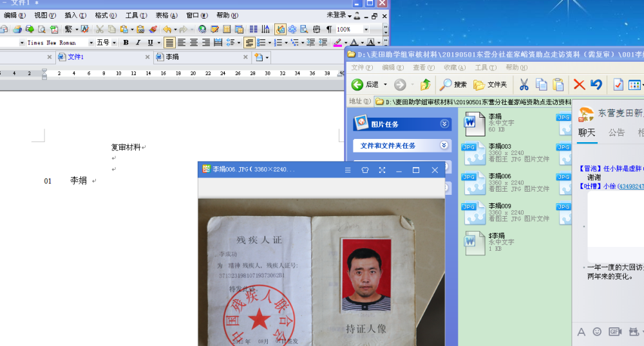Click the increase indent icon

pos(323,42)
